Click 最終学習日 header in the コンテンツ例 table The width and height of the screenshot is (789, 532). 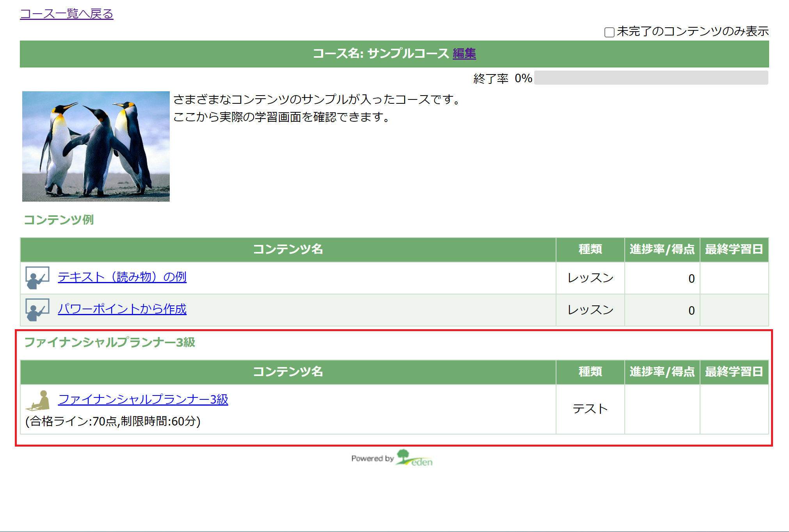coord(734,249)
